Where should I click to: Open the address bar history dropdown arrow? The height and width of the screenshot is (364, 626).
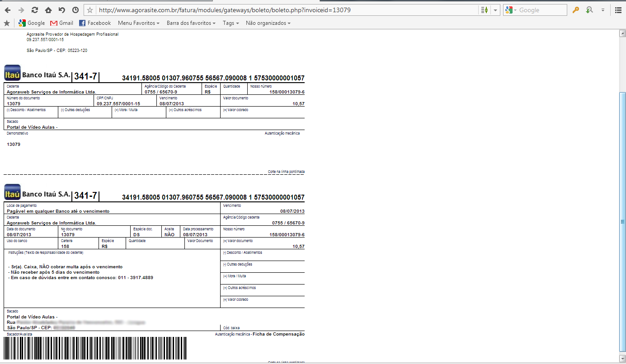pos(495,10)
